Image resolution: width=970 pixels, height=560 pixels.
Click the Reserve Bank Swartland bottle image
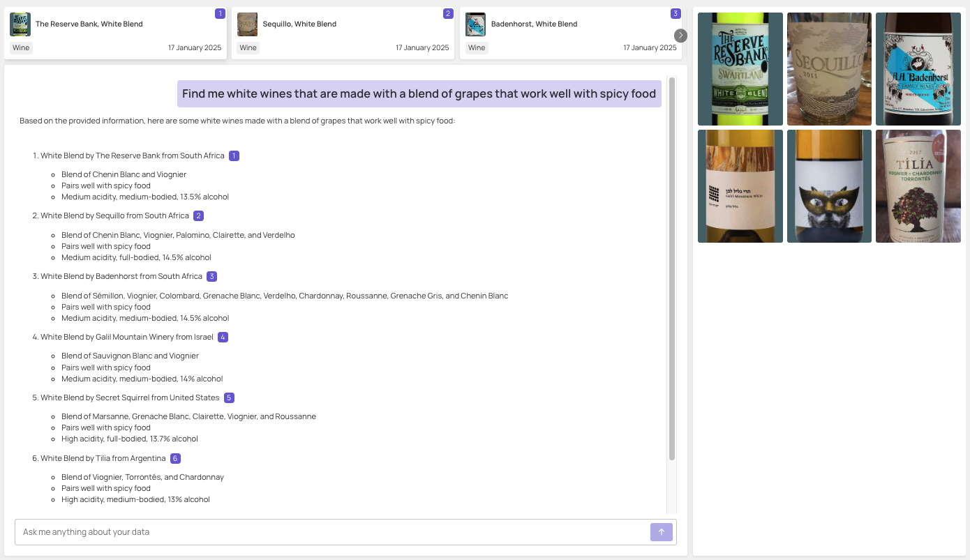[x=740, y=69]
